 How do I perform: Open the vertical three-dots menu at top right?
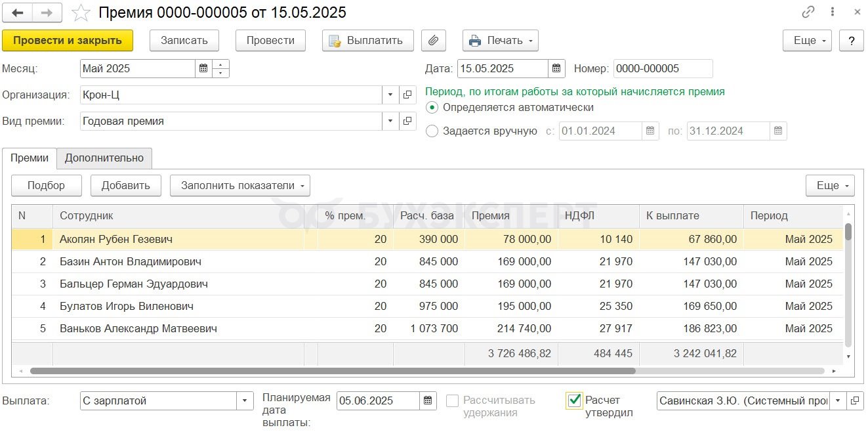pyautogui.click(x=833, y=12)
